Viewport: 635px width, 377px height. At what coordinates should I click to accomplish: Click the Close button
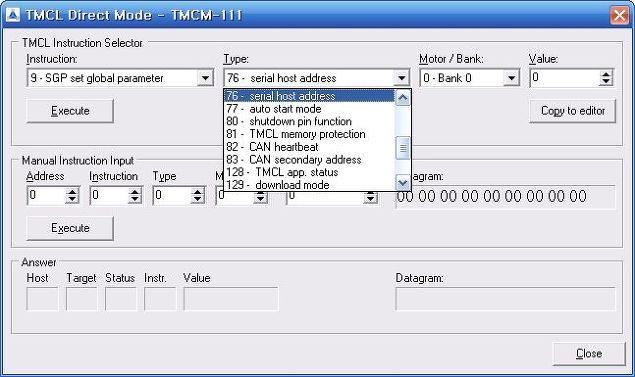coord(589,354)
